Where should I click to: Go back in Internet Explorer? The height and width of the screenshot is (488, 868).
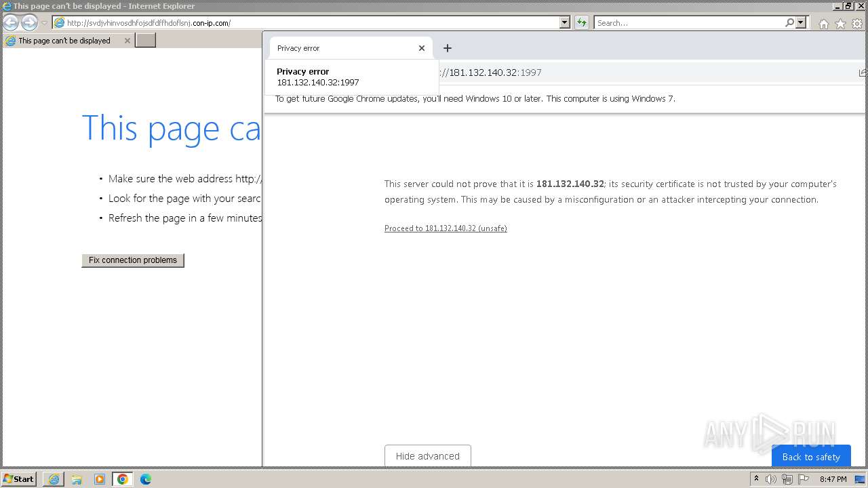pos(11,22)
